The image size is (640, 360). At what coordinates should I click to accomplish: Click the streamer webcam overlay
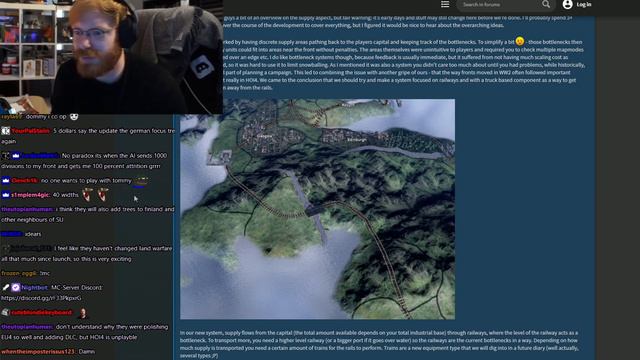111,57
